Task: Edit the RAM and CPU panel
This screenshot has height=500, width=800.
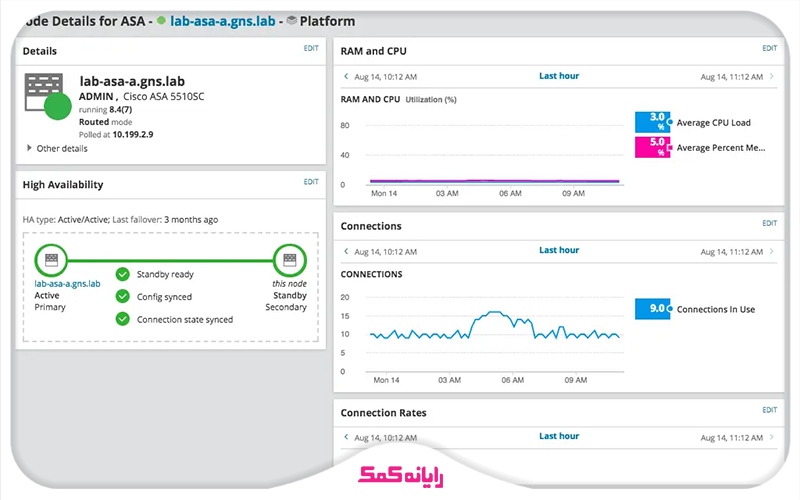Action: [769, 48]
